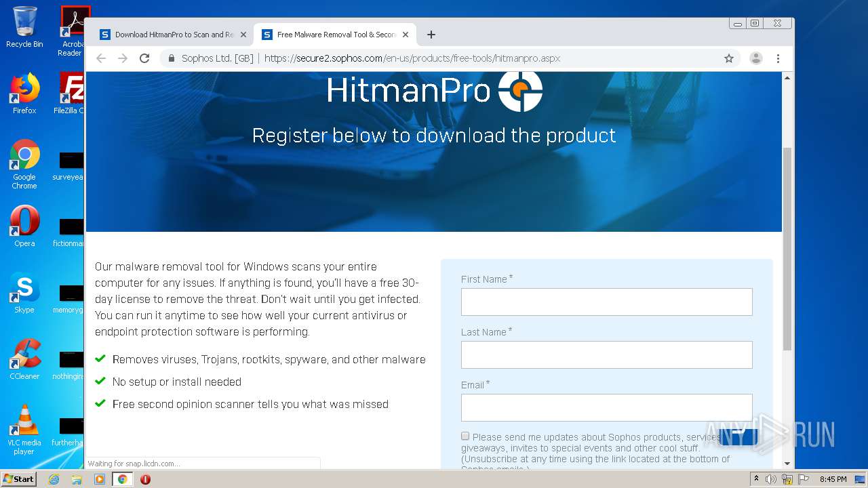Click the Last Name input field
This screenshot has height=488, width=868.
pos(607,355)
